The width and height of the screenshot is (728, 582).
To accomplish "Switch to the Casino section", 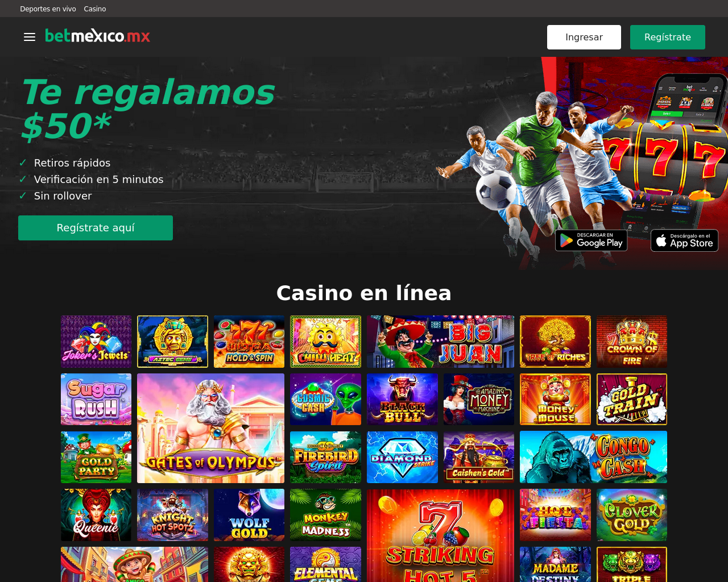I will (x=95, y=9).
